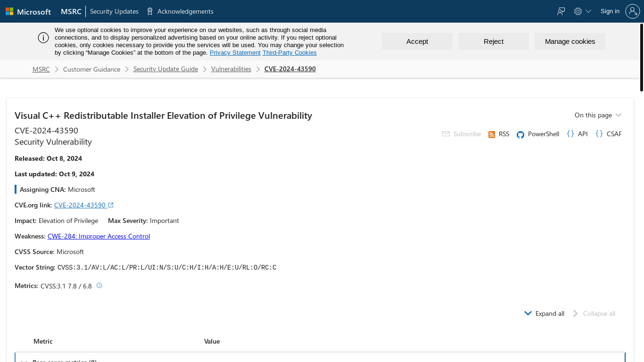644x362 pixels.
Task: Open the API link
Action: (583, 134)
